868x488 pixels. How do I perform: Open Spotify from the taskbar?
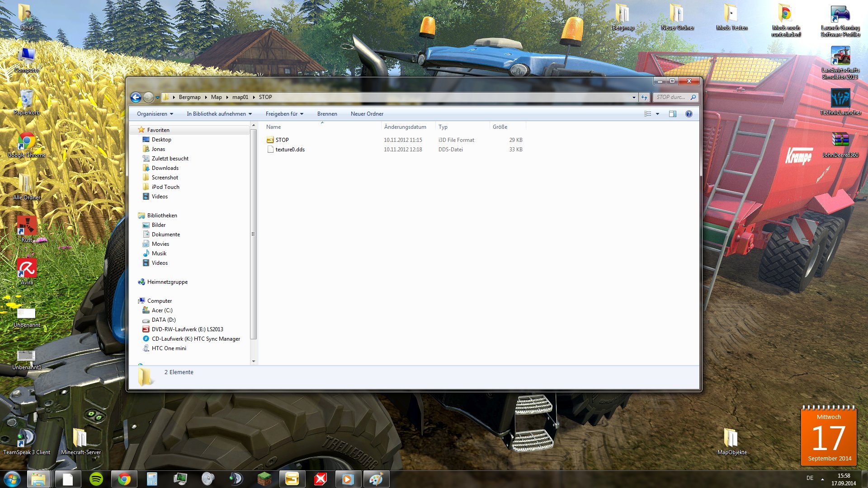coord(96,479)
